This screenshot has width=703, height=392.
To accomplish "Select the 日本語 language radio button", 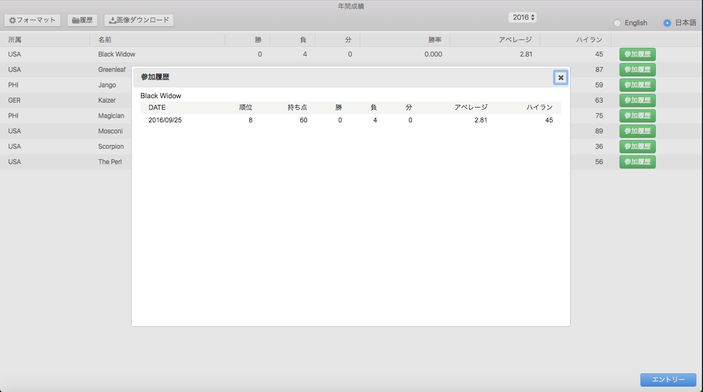I will click(x=667, y=23).
